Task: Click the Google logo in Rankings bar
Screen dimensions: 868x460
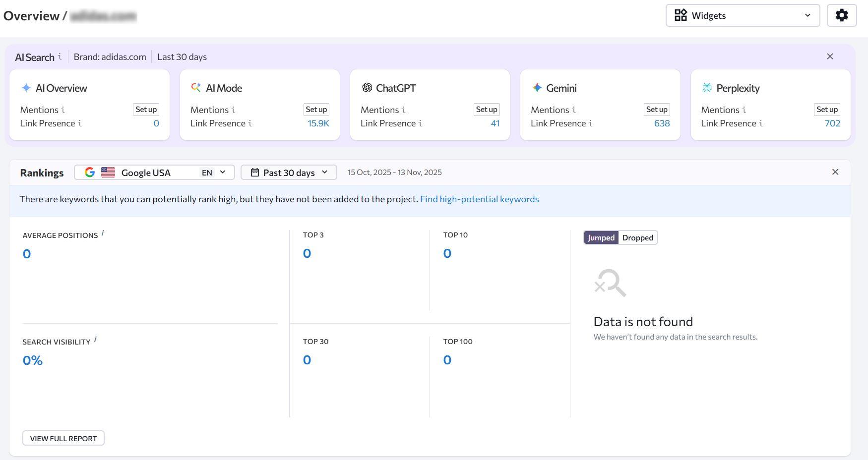Action: click(90, 172)
